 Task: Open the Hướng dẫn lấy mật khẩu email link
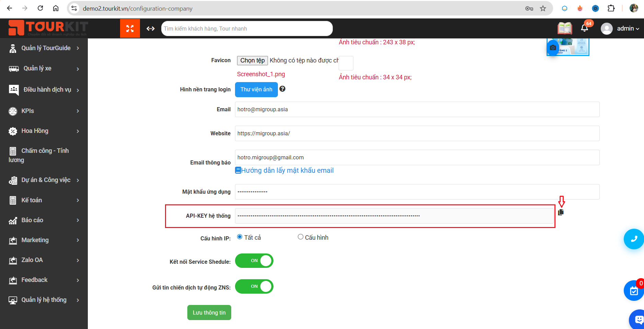tap(287, 170)
